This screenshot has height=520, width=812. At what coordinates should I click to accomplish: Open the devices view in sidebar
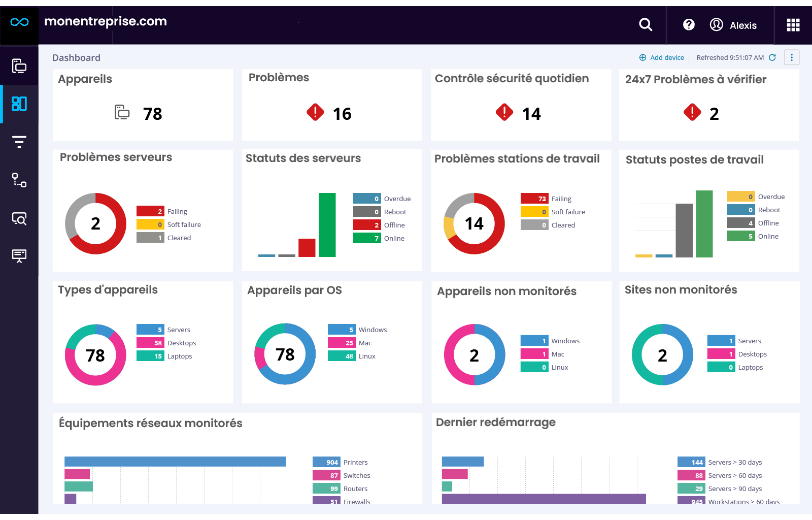19,66
